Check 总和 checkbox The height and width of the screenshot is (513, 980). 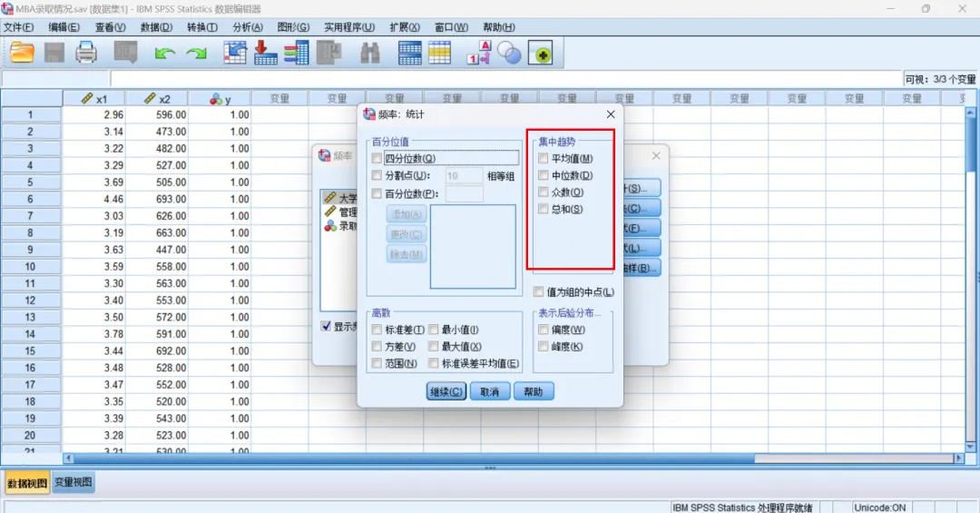544,209
